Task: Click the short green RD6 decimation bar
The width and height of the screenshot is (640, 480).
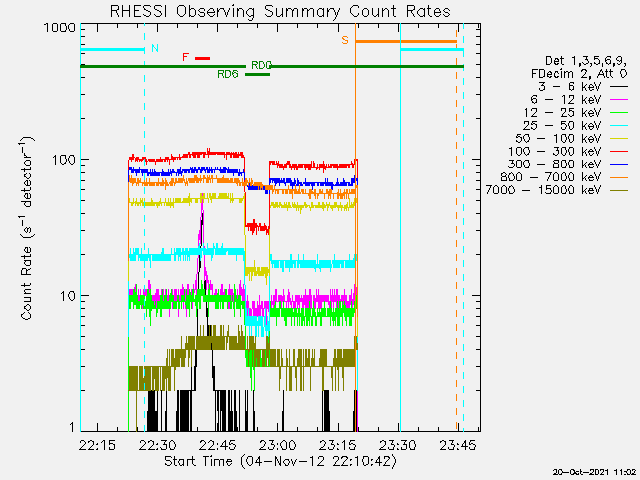Action: click(x=258, y=74)
